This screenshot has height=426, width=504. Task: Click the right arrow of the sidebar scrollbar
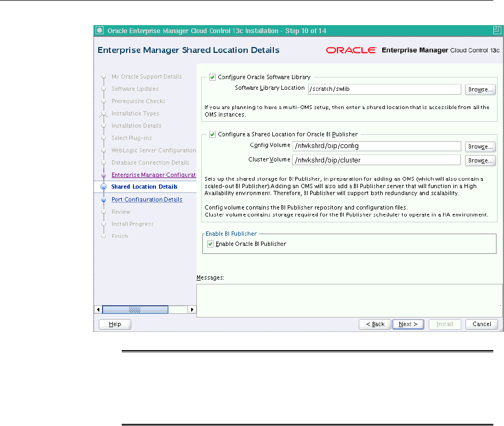(192, 309)
